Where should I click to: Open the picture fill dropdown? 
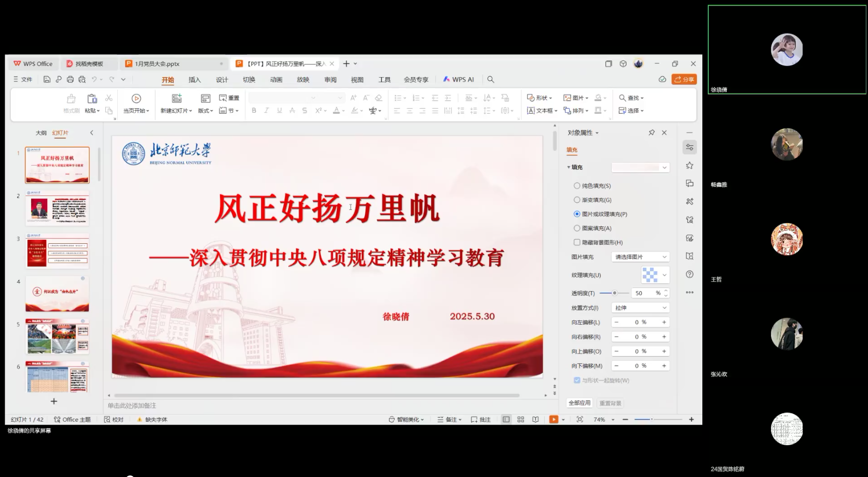[x=640, y=257]
